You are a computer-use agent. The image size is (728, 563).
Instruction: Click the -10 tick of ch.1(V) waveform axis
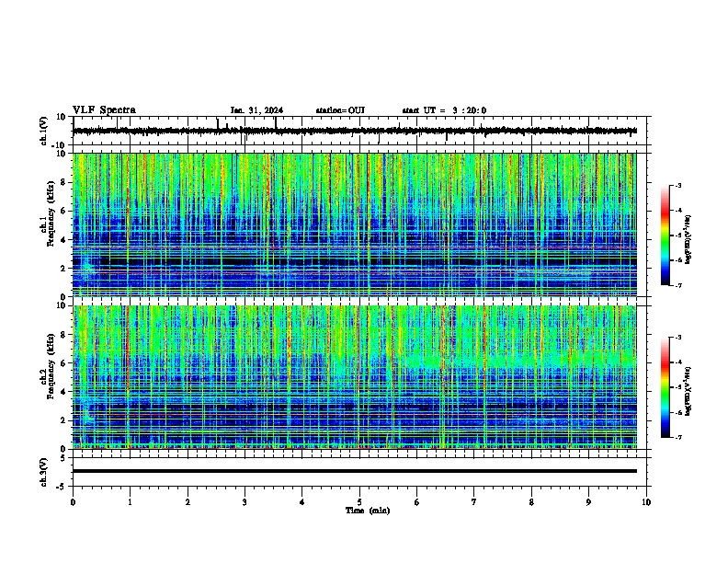tap(60, 145)
